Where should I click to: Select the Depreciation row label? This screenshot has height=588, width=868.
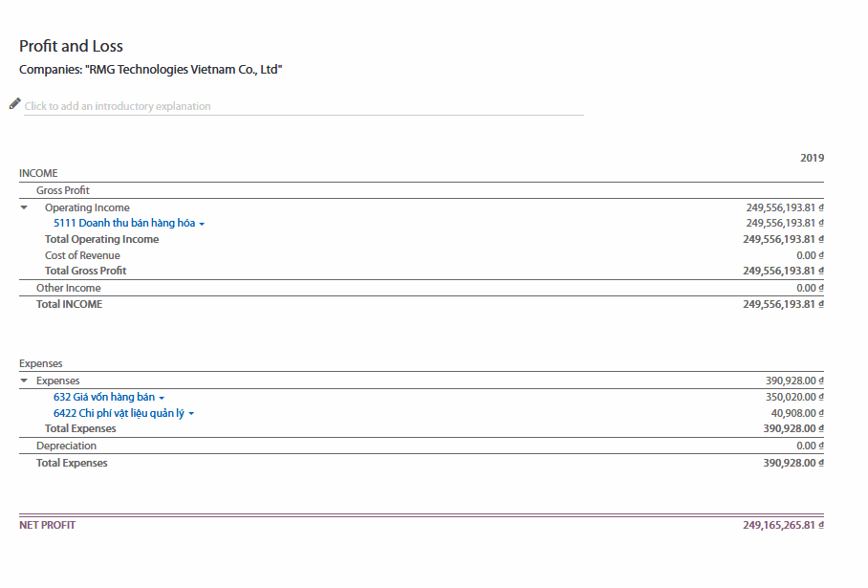tap(66, 446)
